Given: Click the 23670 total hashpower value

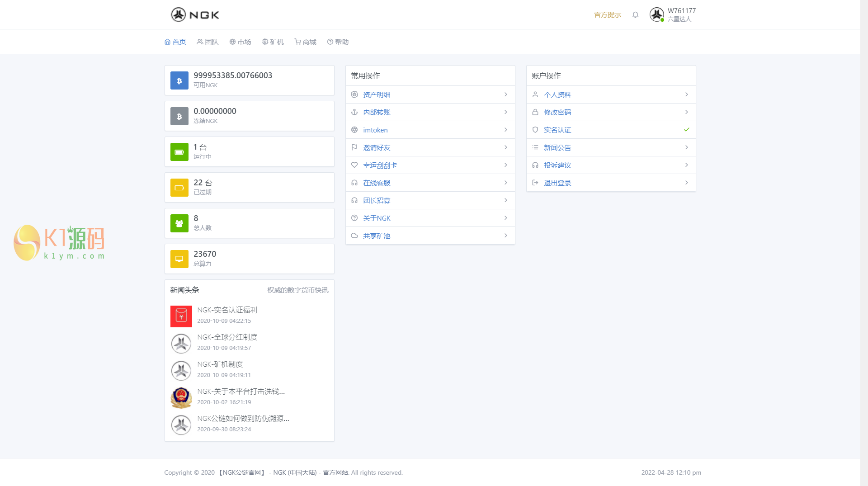Looking at the screenshot, I should 205,254.
